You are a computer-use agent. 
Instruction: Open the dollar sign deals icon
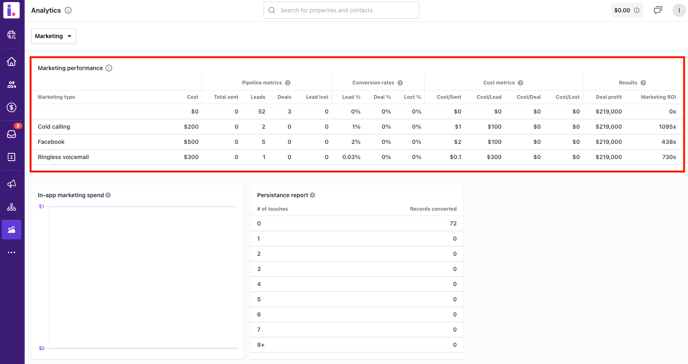coord(11,107)
